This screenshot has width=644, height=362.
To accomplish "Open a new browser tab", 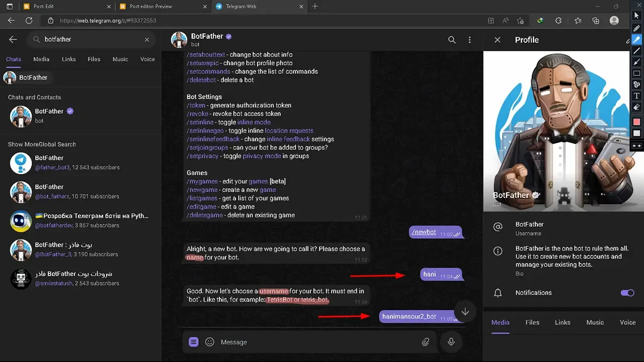I will tap(315, 7).
